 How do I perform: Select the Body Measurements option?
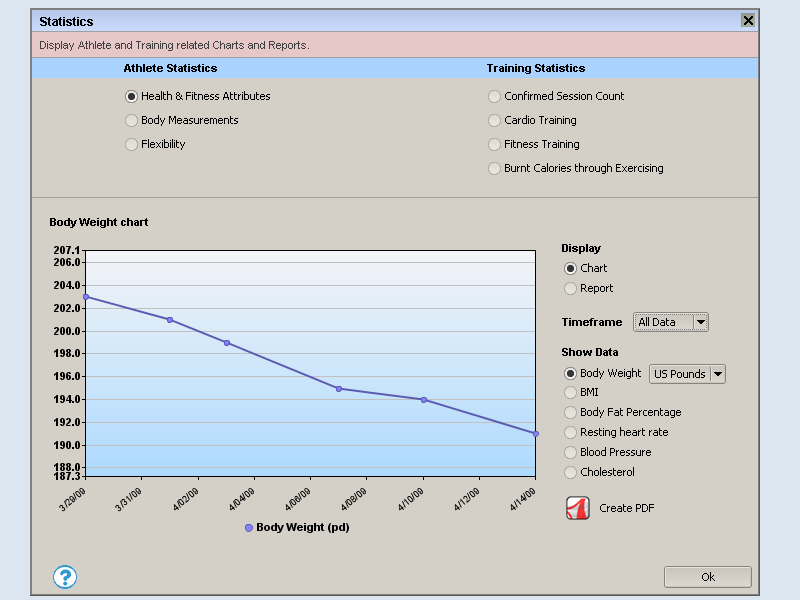pos(132,121)
